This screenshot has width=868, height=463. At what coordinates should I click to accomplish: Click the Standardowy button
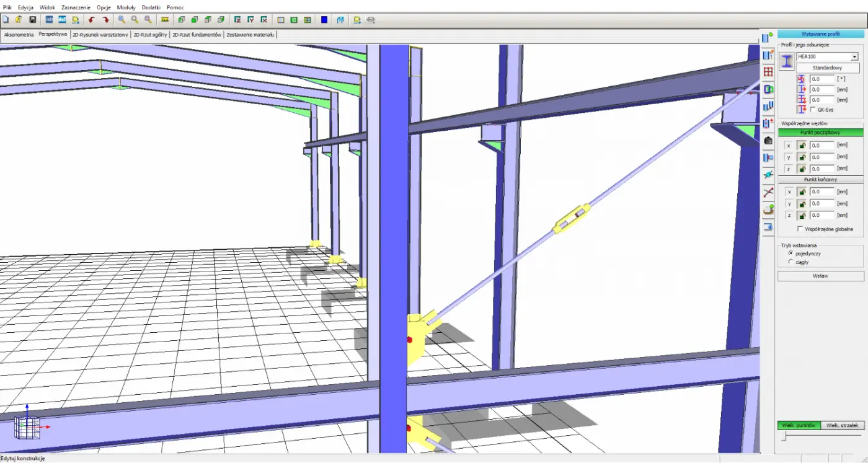tap(826, 68)
